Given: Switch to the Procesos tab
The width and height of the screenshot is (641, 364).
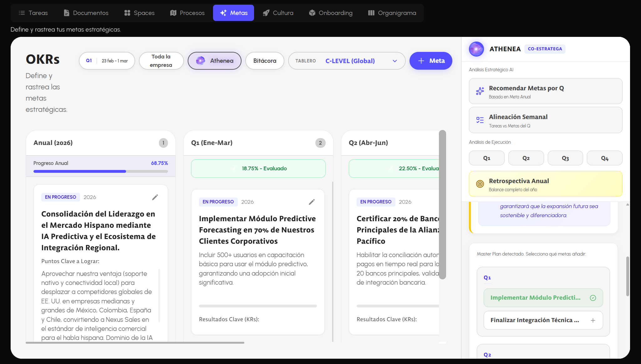Looking at the screenshot, I should 187,13.
